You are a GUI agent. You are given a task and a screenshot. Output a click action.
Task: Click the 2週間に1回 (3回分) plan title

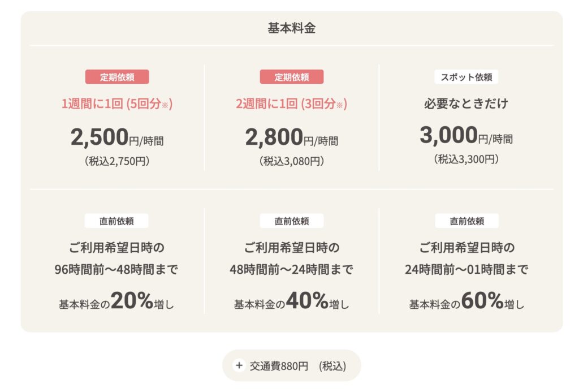(292, 104)
